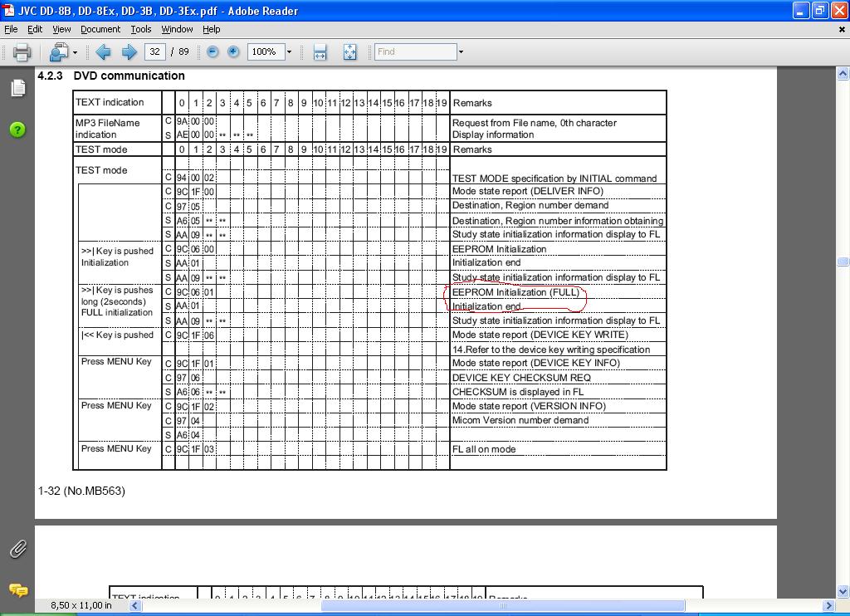
Task: Click the horizontal scrollbar left arrow
Action: point(135,605)
